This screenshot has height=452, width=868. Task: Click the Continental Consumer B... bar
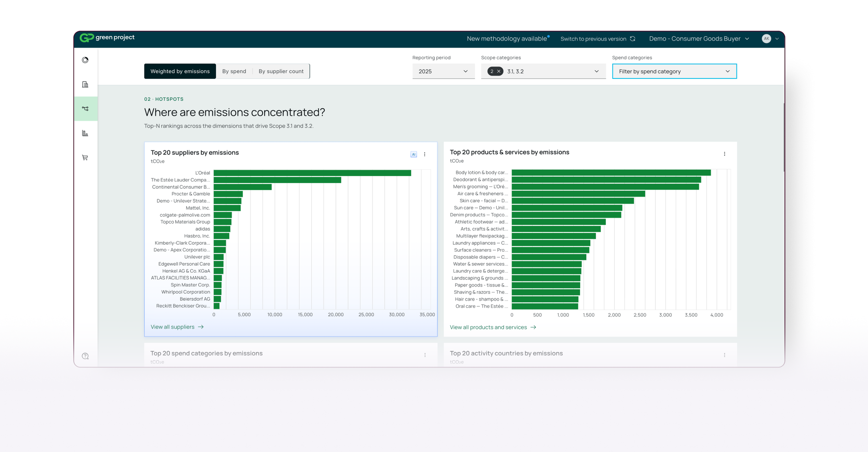243,187
